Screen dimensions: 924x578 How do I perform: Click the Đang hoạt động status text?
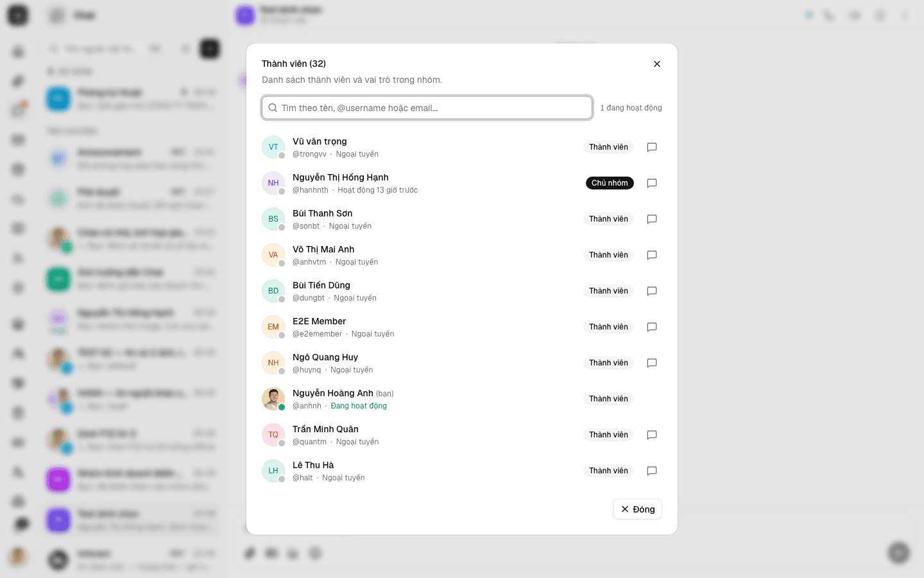tap(359, 406)
